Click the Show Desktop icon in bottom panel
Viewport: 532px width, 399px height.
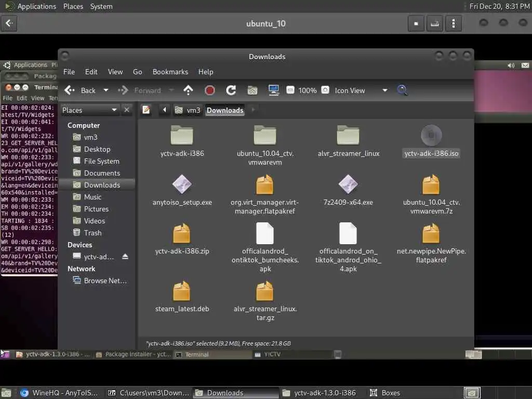[6, 393]
